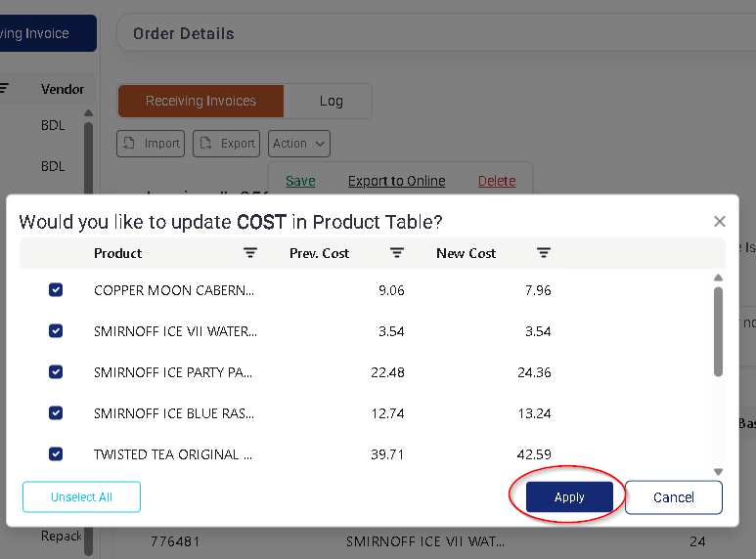Select SMIRNOFF ICE VII WATER... product name

point(175,331)
